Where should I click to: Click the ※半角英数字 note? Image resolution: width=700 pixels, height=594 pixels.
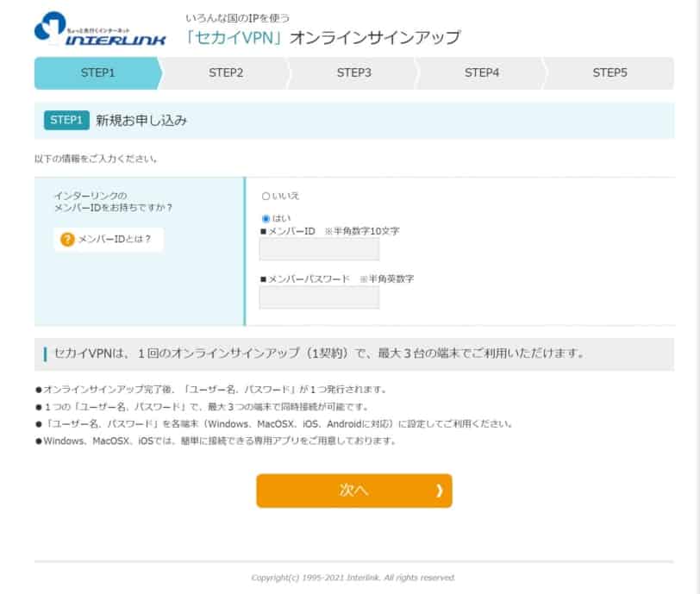387,278
